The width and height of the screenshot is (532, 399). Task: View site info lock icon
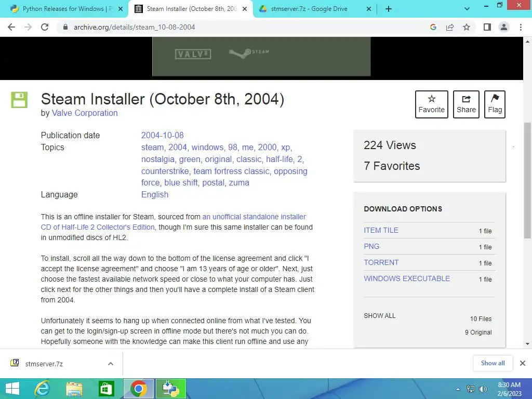click(x=65, y=27)
